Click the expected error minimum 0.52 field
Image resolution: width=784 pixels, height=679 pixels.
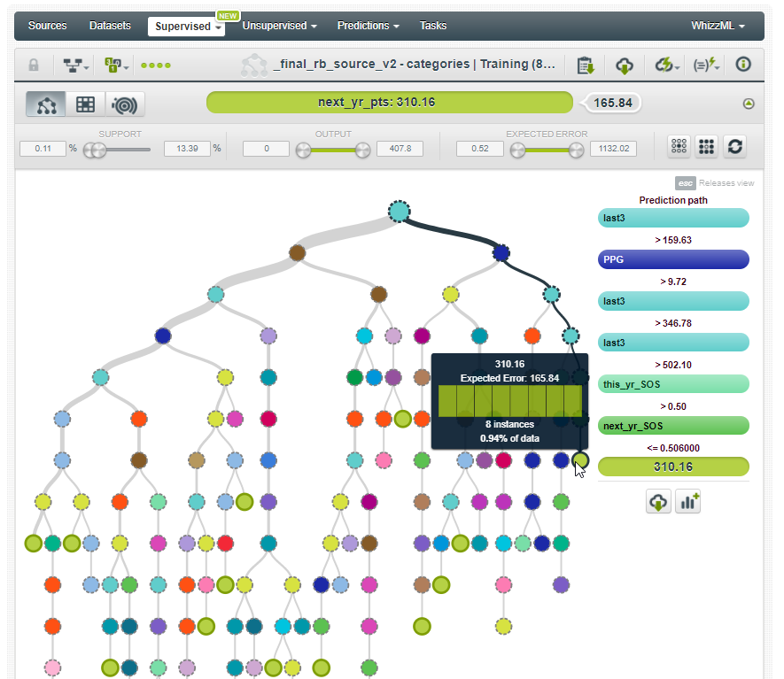[x=479, y=149]
